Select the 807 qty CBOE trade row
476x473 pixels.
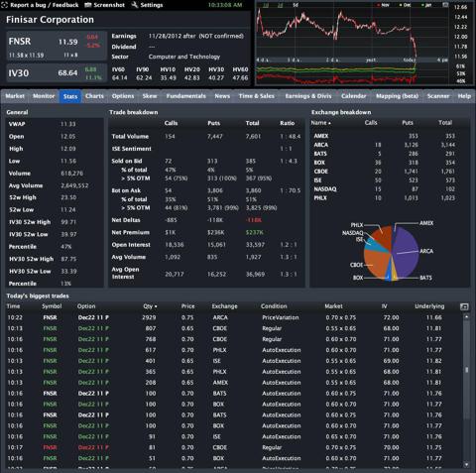pos(233,328)
